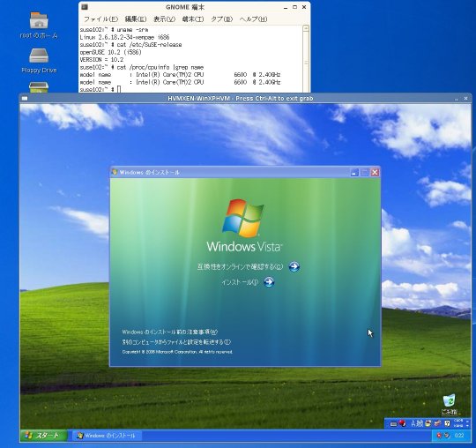Open the 端末 menu in GNOME terminal
The image size is (476, 448).
coord(193,19)
